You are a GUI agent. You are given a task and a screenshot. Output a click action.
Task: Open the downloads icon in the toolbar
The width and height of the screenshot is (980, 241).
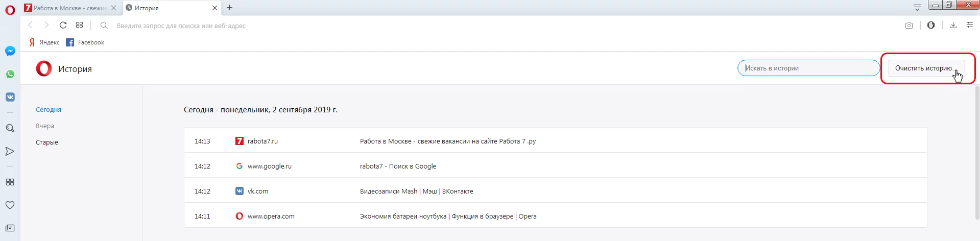(x=953, y=26)
